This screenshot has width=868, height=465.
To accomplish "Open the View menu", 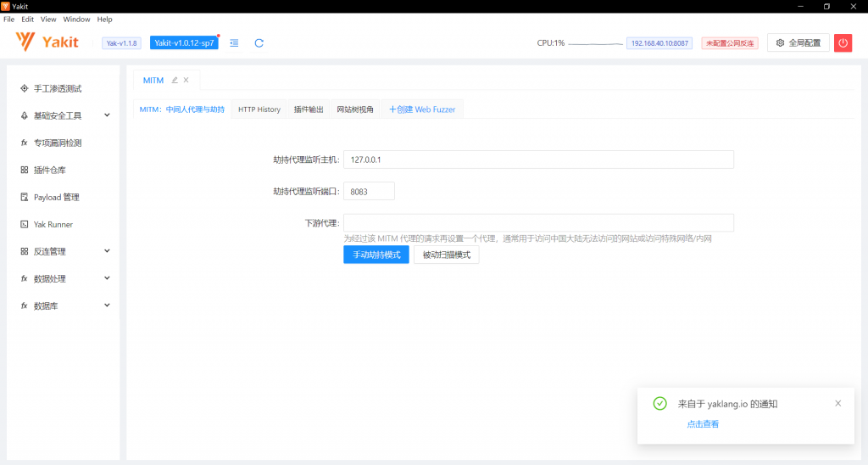I will pos(48,19).
